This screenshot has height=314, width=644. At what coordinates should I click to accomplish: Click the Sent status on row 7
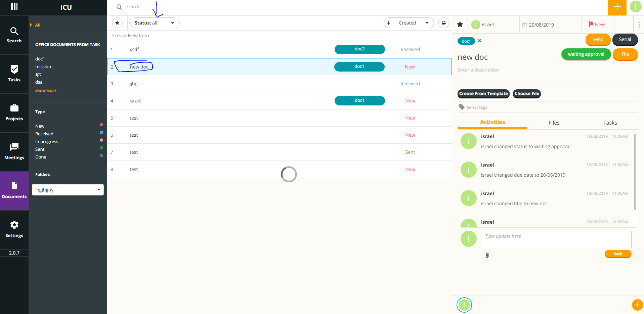point(410,152)
